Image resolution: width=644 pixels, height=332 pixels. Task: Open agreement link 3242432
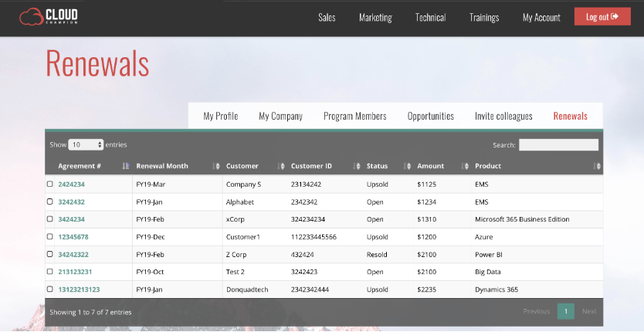72,202
